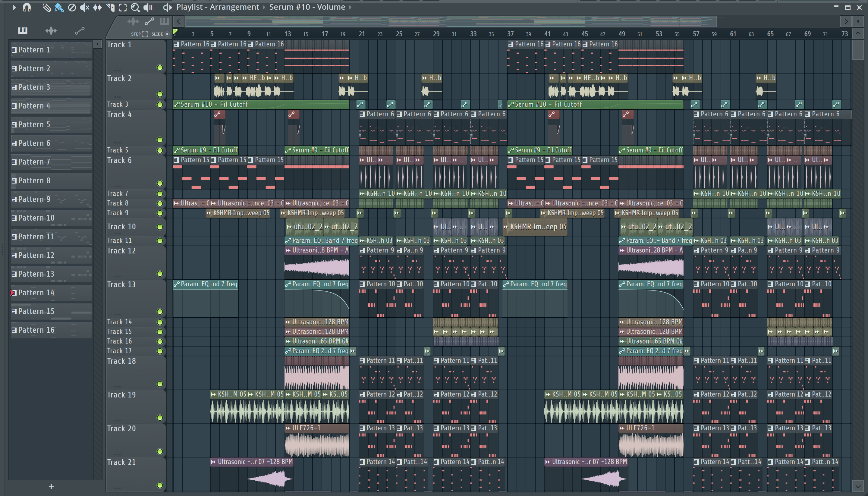Select Pattern 1 in the picker

pos(51,50)
